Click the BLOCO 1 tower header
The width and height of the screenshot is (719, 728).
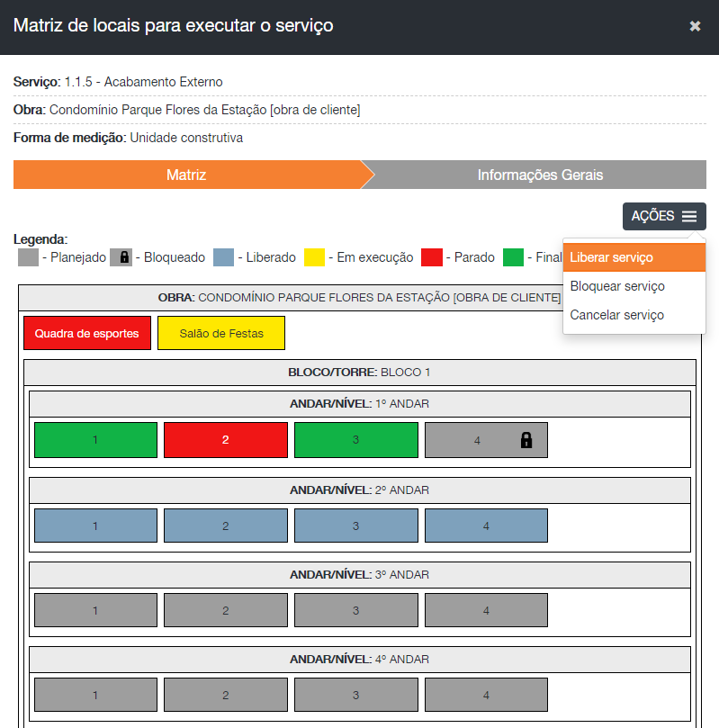click(360, 372)
